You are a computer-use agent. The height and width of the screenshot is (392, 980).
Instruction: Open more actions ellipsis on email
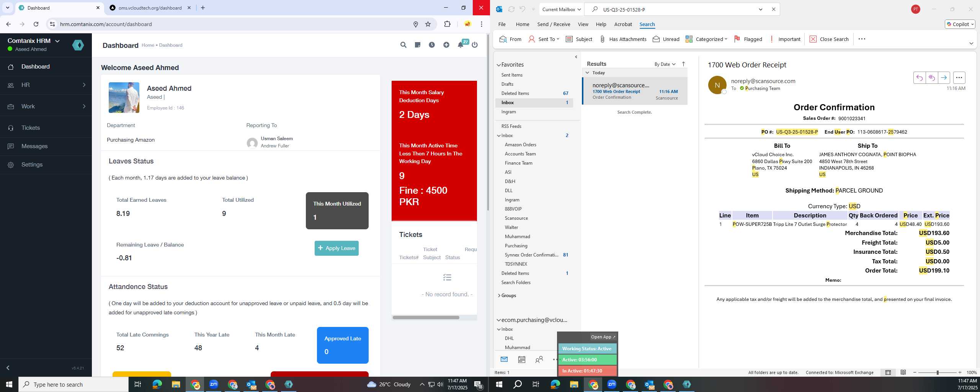959,78
